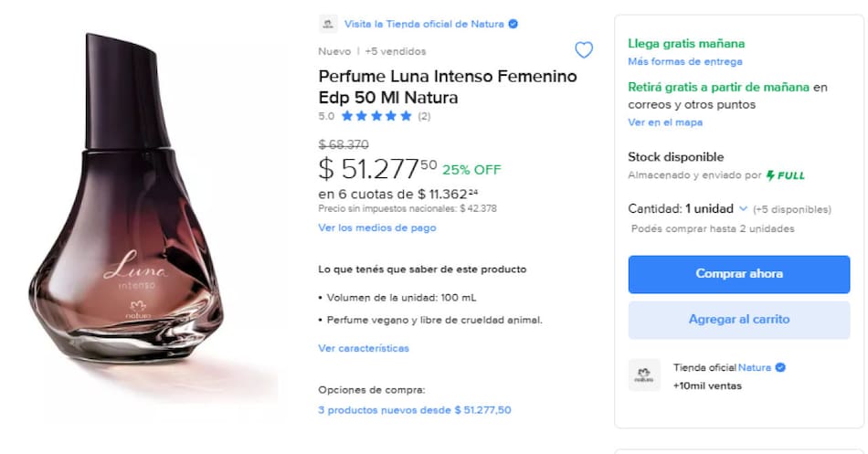Viewport: 868px width, 454px height.
Task: Open 3 productos nuevos desde $ 51.277,50
Action: 414,410
